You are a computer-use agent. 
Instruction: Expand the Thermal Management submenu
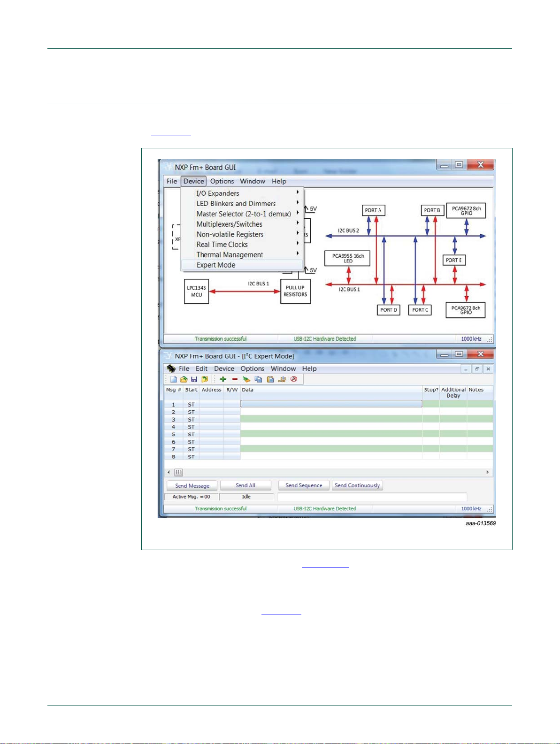[x=242, y=255]
